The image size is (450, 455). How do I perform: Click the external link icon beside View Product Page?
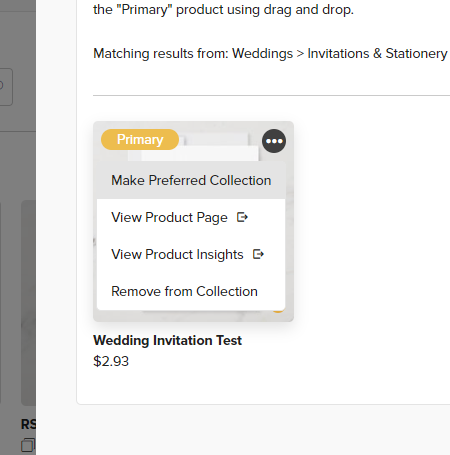tap(242, 217)
